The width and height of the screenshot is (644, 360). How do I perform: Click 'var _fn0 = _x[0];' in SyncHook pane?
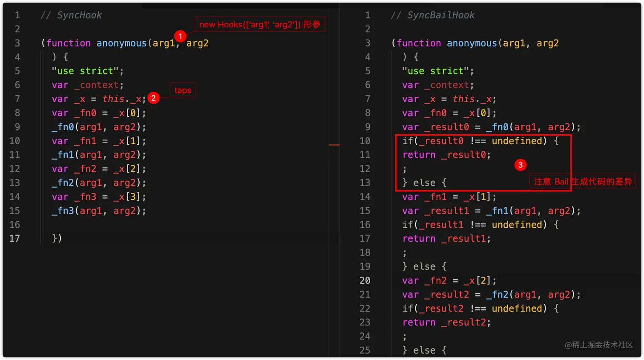(x=99, y=113)
